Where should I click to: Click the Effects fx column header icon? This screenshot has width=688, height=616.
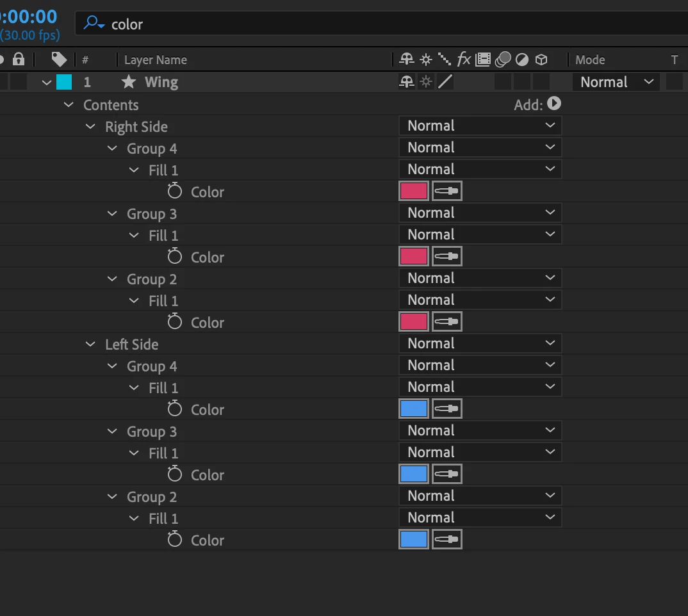[464, 59]
